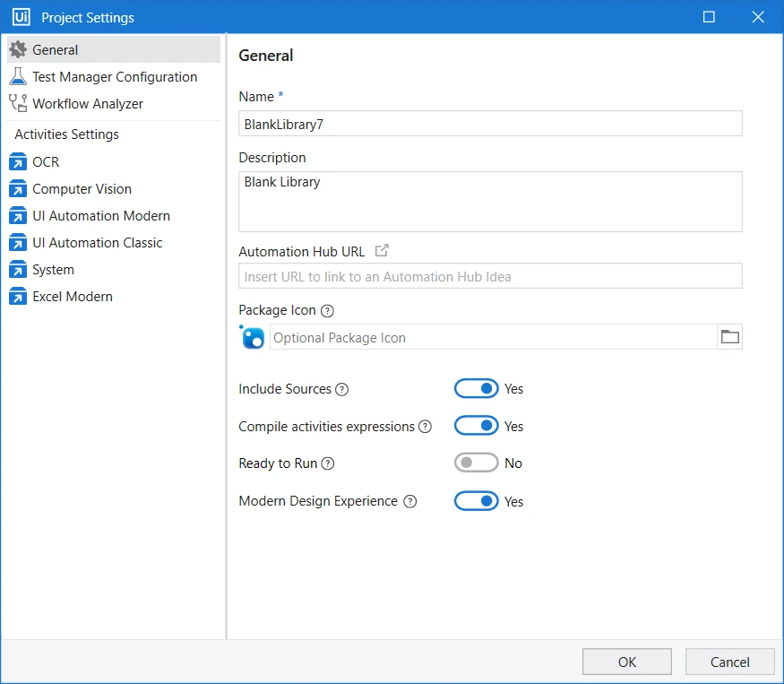
Task: Click the Package Icon help question mark
Action: tap(327, 311)
